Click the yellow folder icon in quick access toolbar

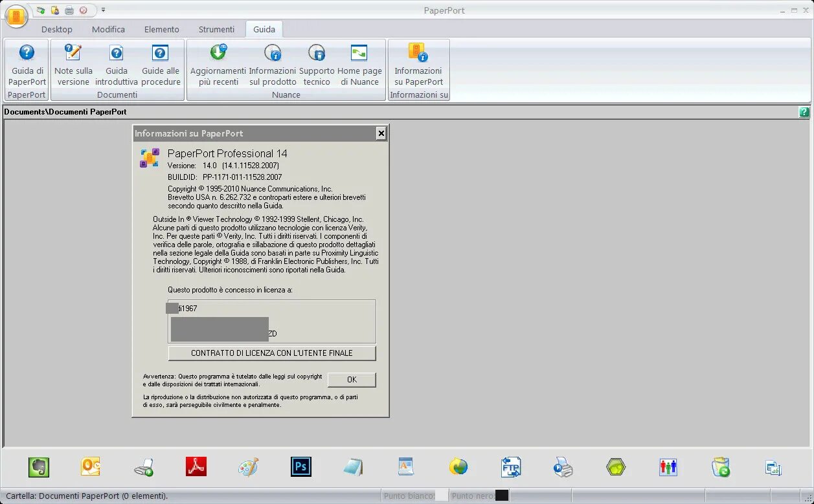point(55,10)
